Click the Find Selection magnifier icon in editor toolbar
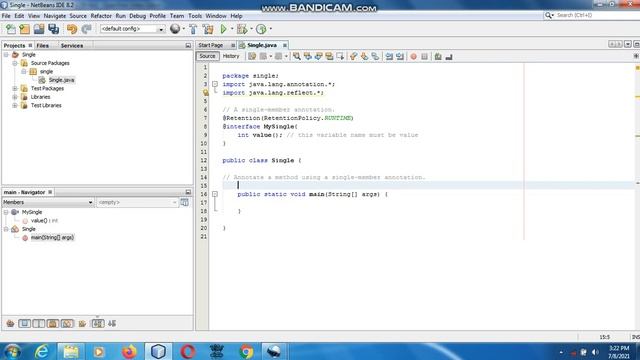The image size is (640, 360). 297,57
